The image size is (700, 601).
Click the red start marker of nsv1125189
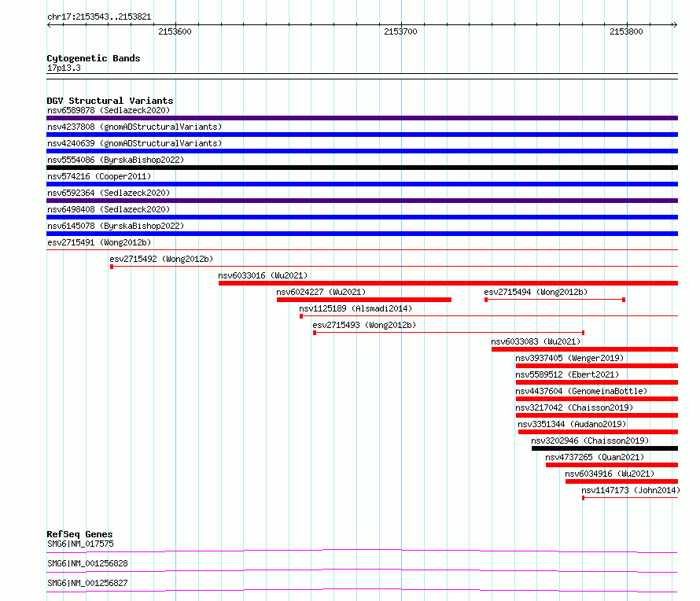(301, 316)
